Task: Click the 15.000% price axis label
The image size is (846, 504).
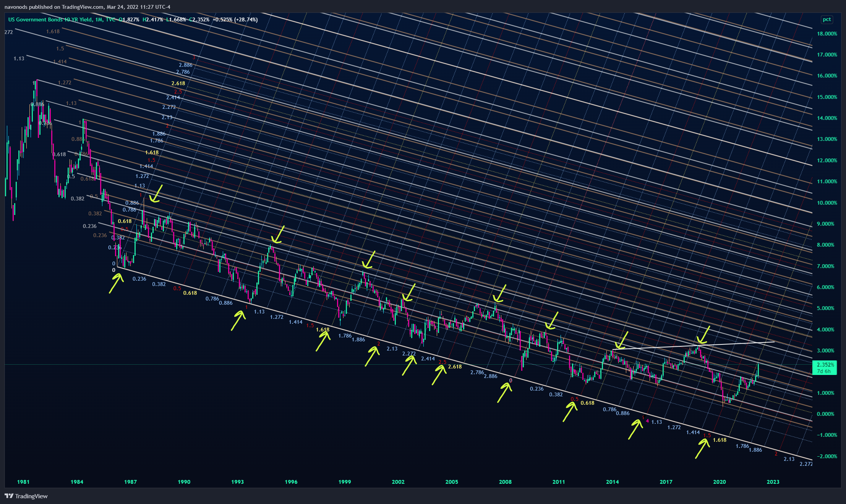Action: tap(827, 97)
